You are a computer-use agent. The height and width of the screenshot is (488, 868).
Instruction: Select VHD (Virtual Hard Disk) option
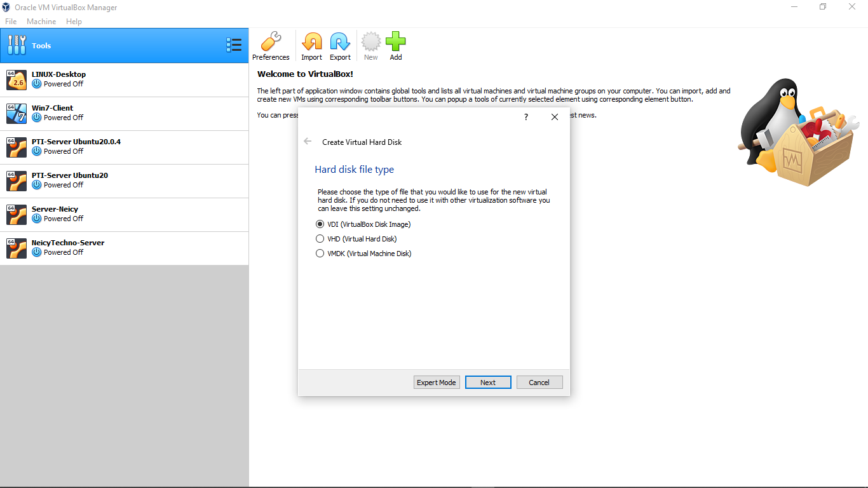point(356,239)
